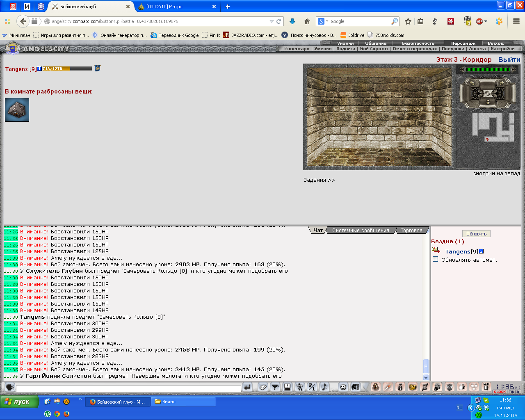This screenshot has height=420, width=525.
Task: Open the Общение top menu
Action: point(376,43)
